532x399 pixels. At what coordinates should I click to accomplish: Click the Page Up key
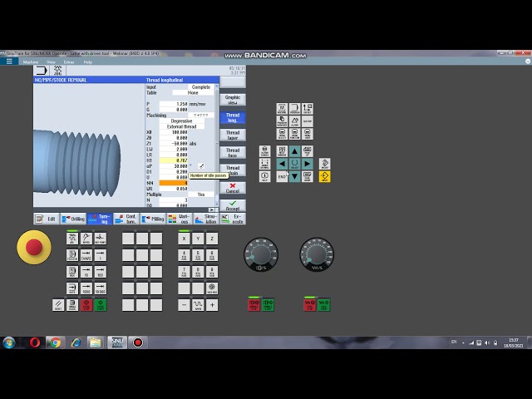click(308, 151)
